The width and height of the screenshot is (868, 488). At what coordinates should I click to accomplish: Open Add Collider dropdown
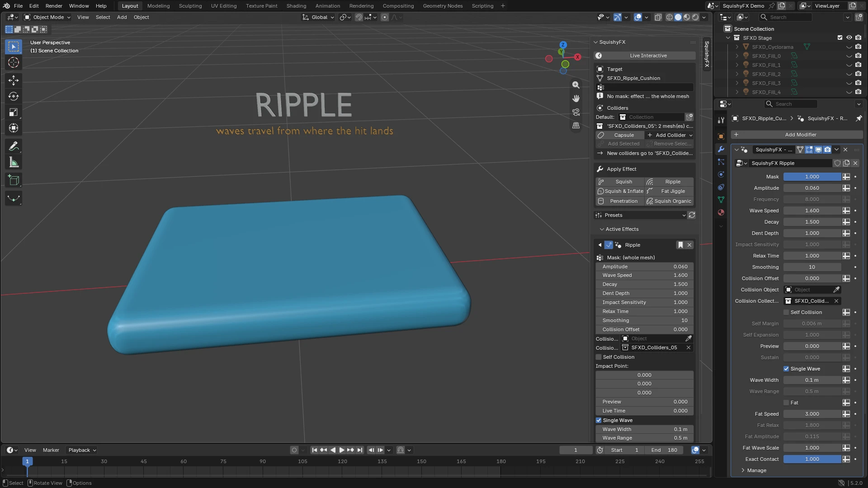point(670,135)
